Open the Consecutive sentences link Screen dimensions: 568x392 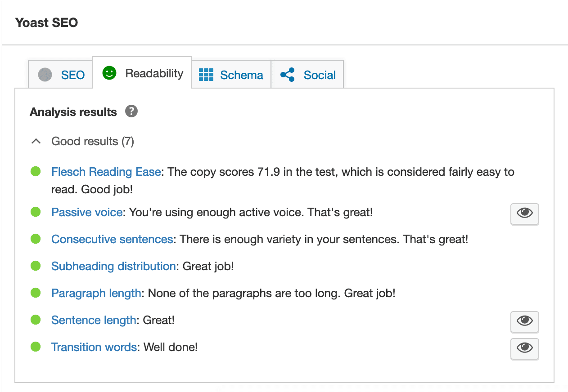tap(112, 239)
